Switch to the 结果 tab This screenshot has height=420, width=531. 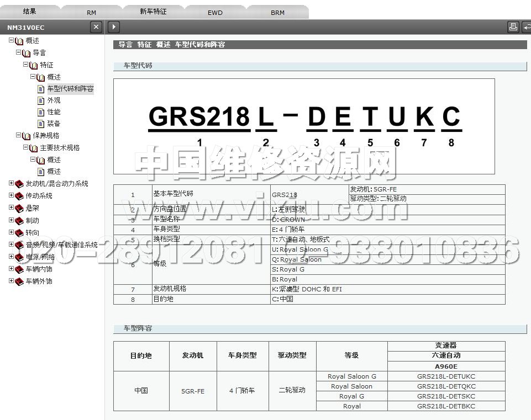30,12
